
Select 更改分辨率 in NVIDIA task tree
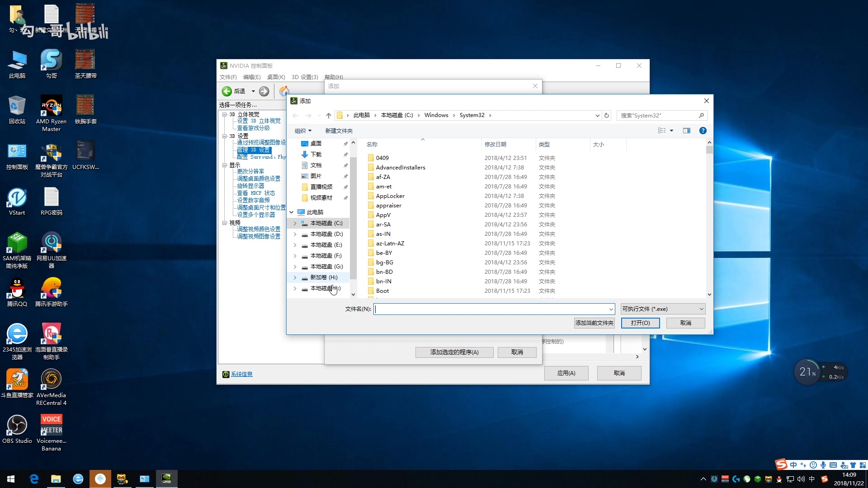coord(250,172)
